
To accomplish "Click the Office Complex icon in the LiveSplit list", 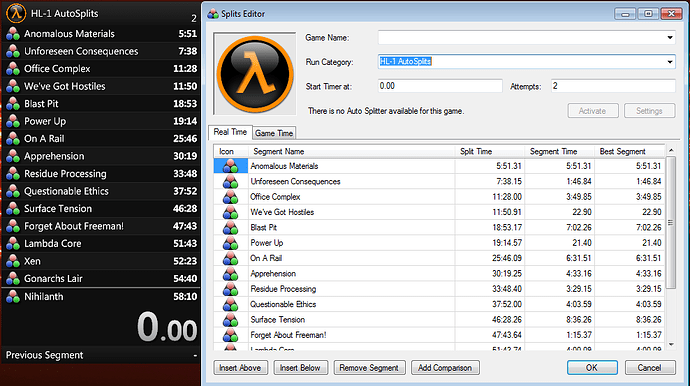I will [x=13, y=69].
